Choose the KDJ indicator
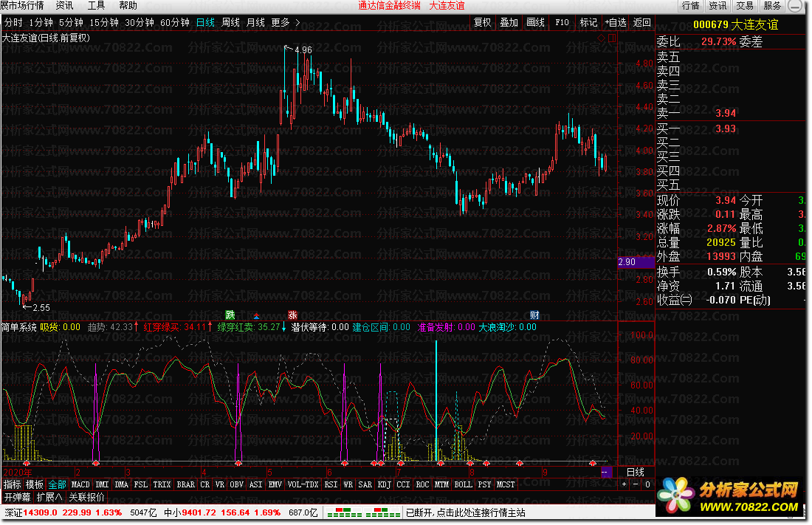Viewport: 812px width, 525px height. click(385, 484)
